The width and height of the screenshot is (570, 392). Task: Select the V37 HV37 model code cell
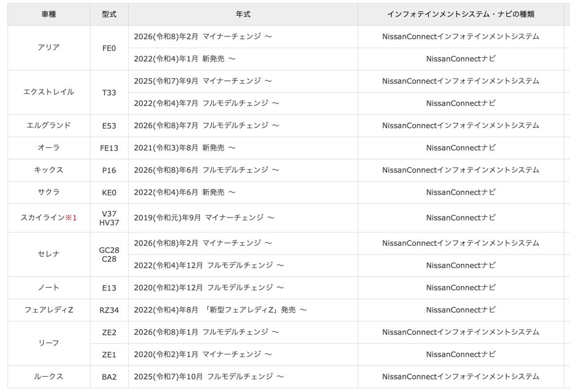109,218
